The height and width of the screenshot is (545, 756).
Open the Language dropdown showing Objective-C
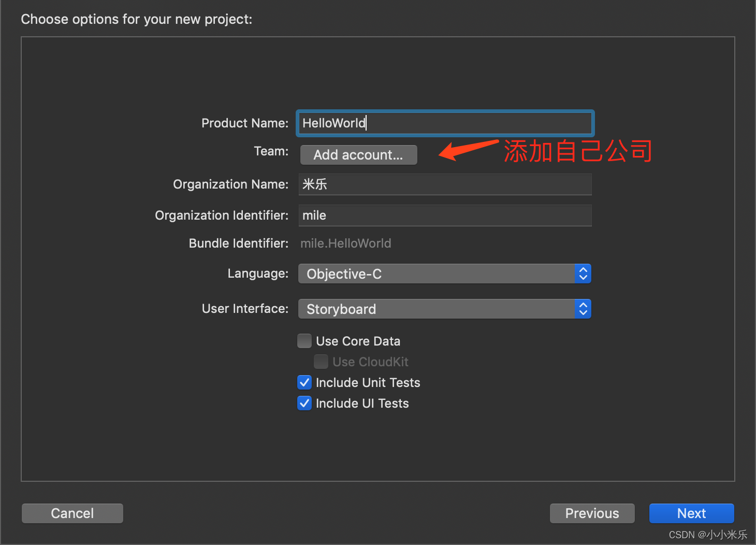[x=445, y=274]
